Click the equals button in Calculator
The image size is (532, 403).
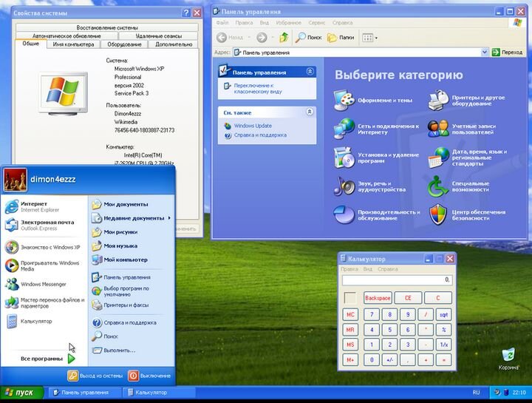point(444,360)
